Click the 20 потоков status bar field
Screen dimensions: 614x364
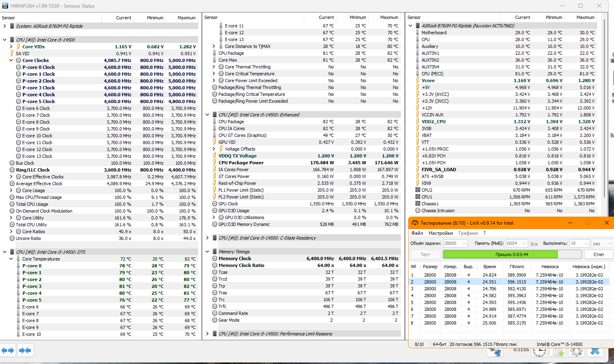(x=460, y=344)
